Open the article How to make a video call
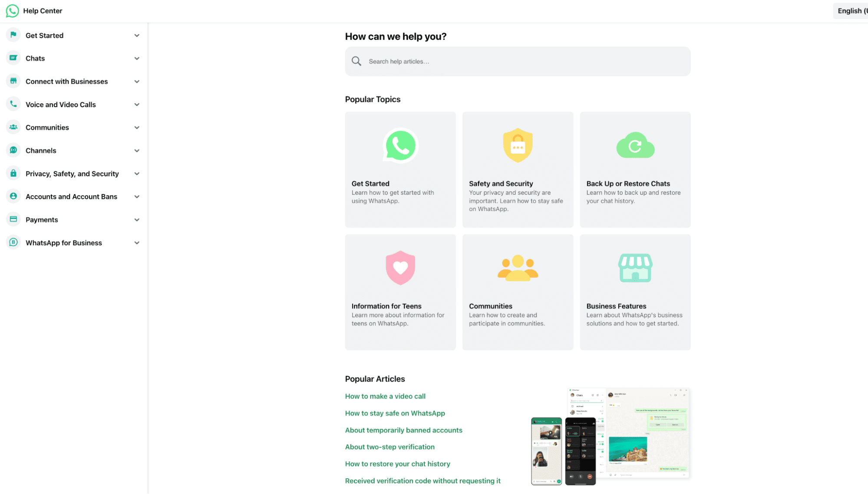868x494 pixels. pyautogui.click(x=385, y=396)
